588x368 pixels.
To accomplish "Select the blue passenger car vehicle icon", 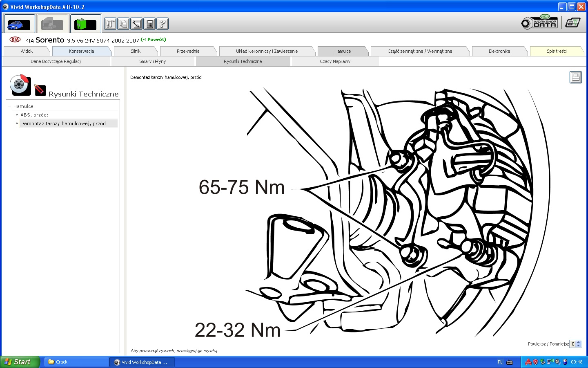I will (x=19, y=24).
